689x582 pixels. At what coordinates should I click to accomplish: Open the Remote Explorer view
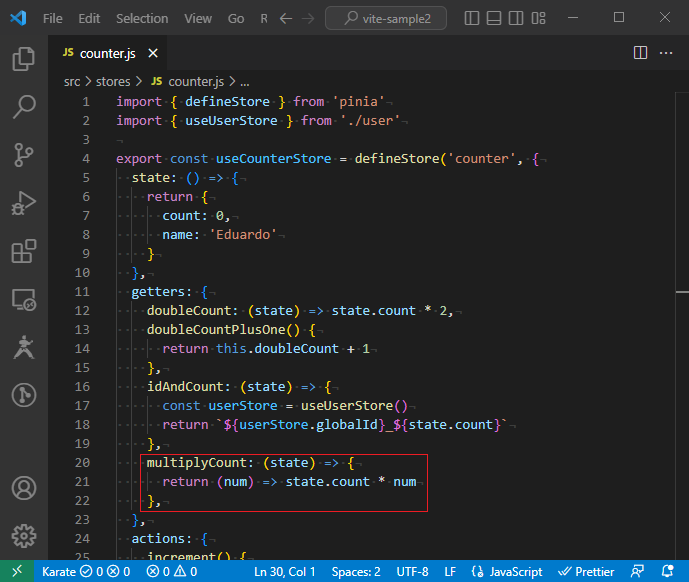coord(24,299)
